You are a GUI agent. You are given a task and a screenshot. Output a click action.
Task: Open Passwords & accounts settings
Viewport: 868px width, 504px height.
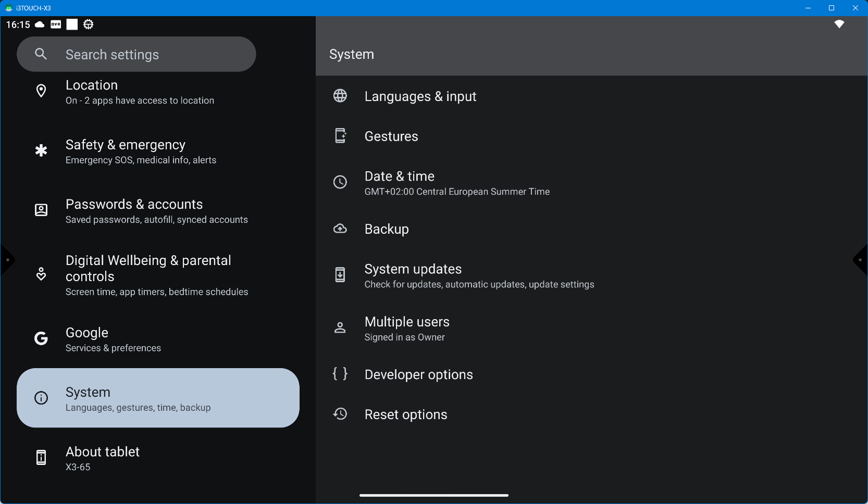click(x=156, y=211)
